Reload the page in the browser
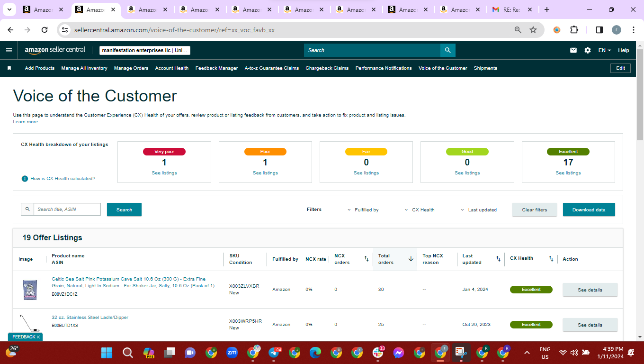The height and width of the screenshot is (364, 644). (45, 30)
